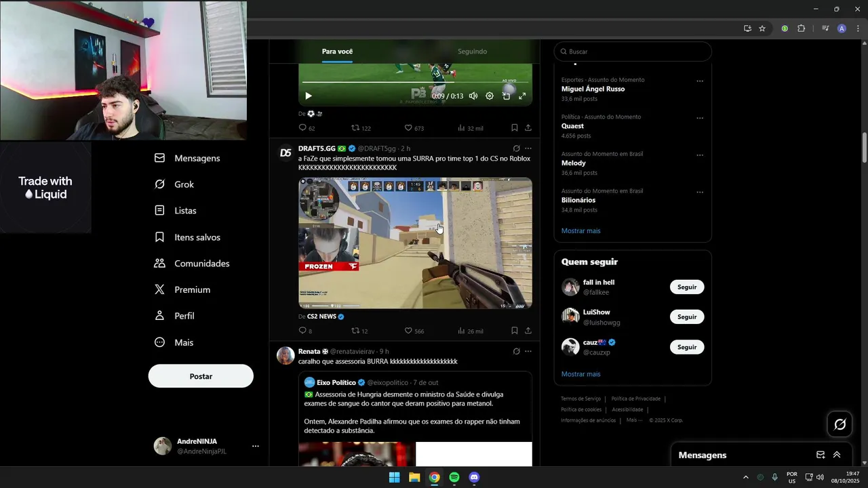This screenshot has width=868, height=488.
Task: Open the CS2 NEWS source link
Action: [325, 317]
